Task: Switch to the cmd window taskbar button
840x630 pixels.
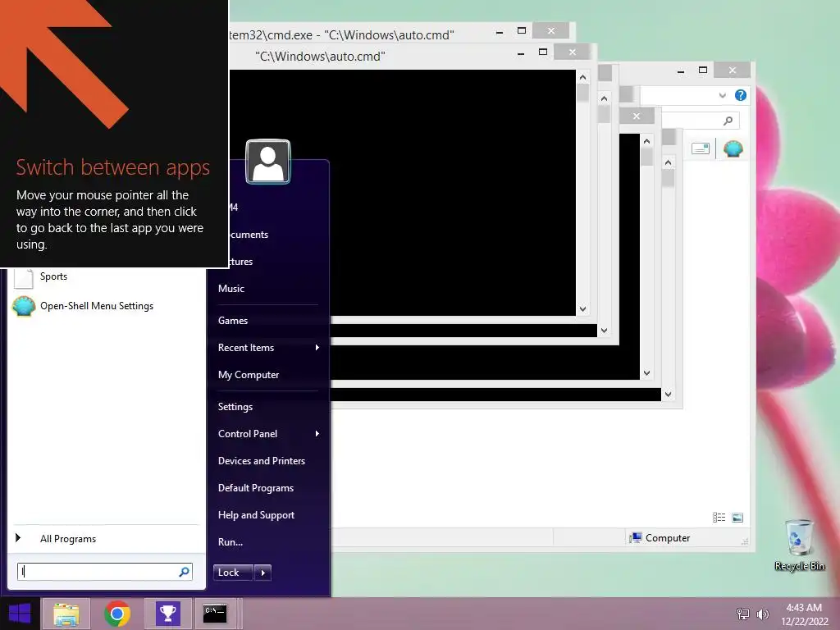Action: click(x=215, y=614)
